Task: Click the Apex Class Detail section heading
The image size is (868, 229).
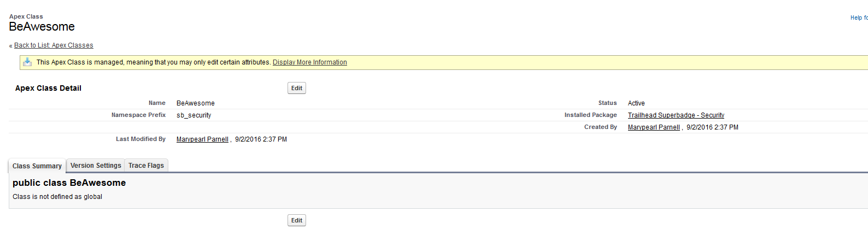Action: [48, 88]
